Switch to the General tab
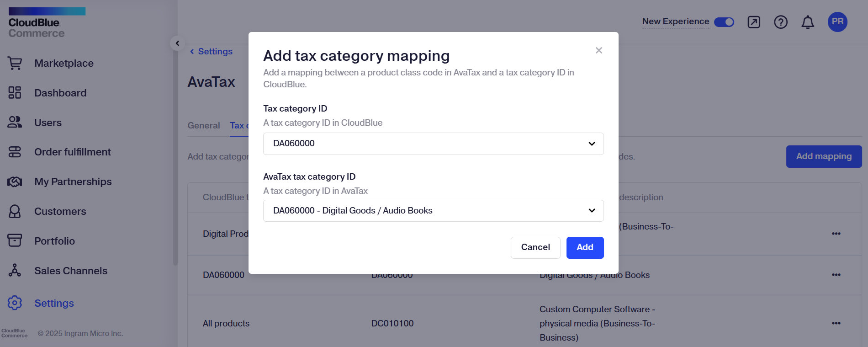Image resolution: width=868 pixels, height=347 pixels. click(x=204, y=125)
